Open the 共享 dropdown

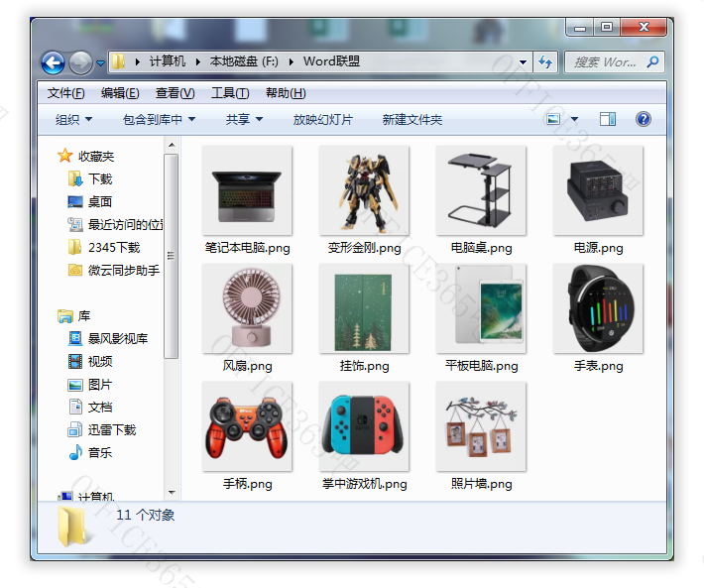click(244, 119)
